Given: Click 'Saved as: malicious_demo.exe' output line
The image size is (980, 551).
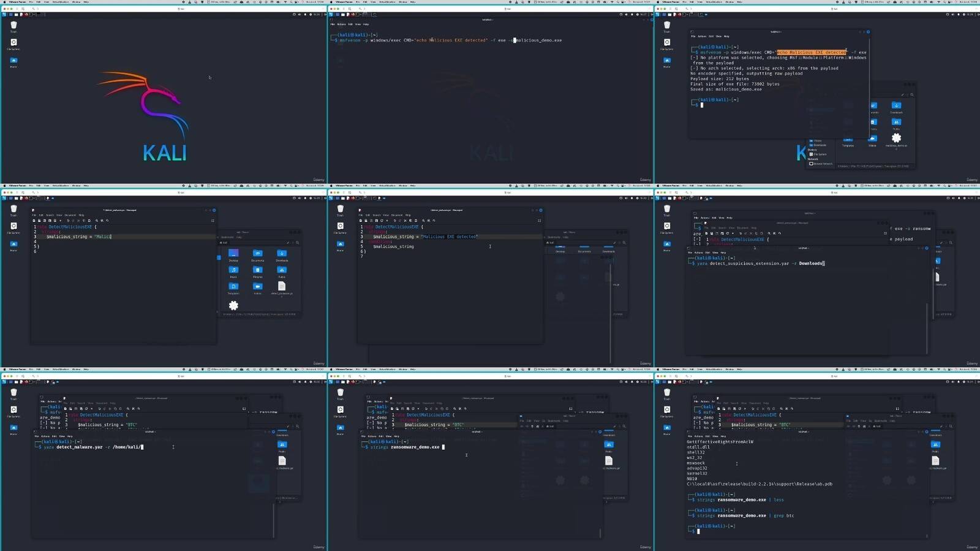Looking at the screenshot, I should 726,89.
